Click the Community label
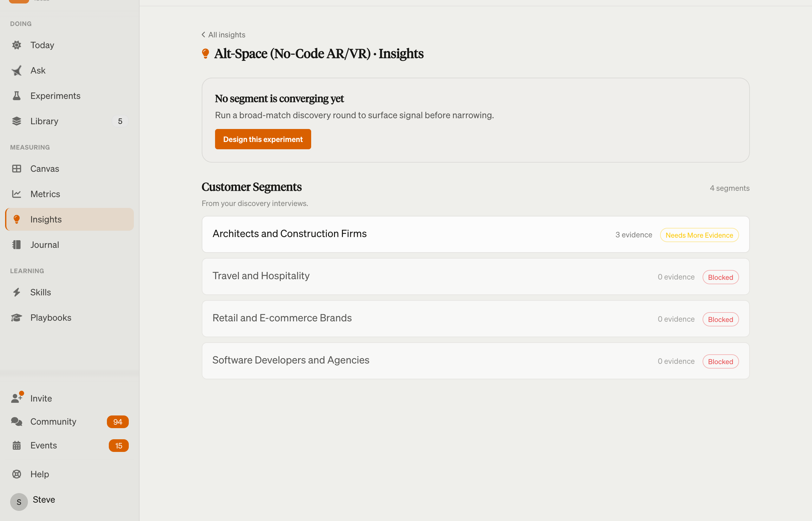Image resolution: width=812 pixels, height=521 pixels. click(53, 421)
